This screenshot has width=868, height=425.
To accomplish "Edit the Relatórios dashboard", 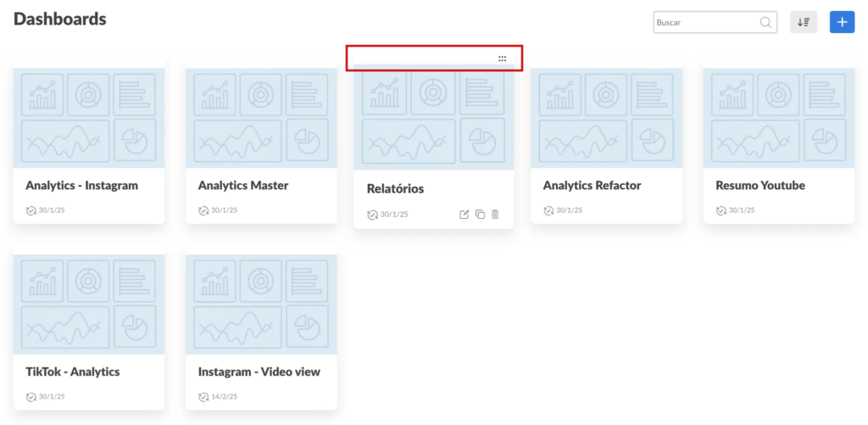I will (x=464, y=215).
